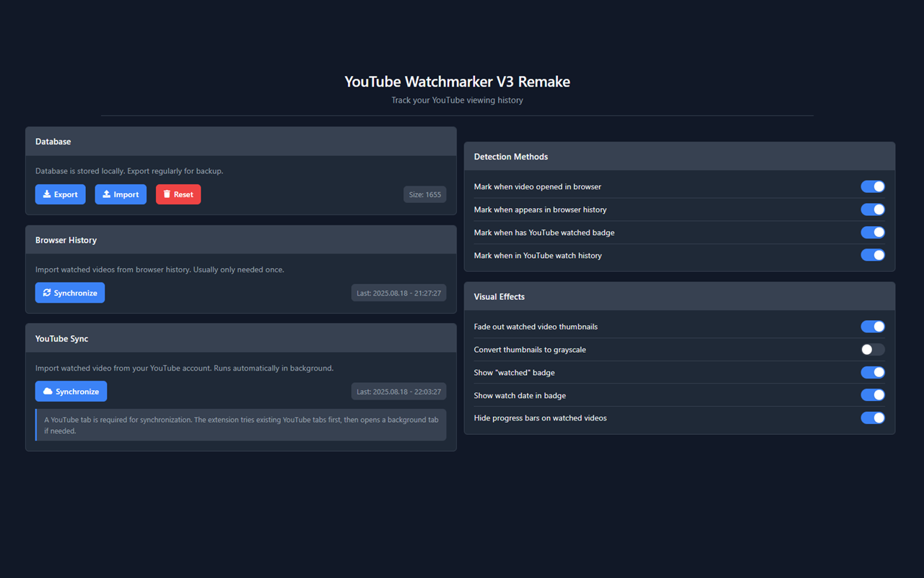Screen dimensions: 924x578
Task: Enable the 'Convert thumbnails to grayscale' switch
Action: pyautogui.click(x=873, y=350)
